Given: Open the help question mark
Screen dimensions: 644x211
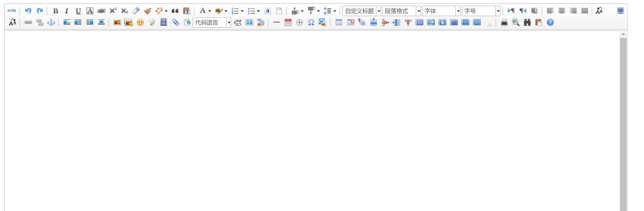Looking at the screenshot, I should tap(550, 22).
